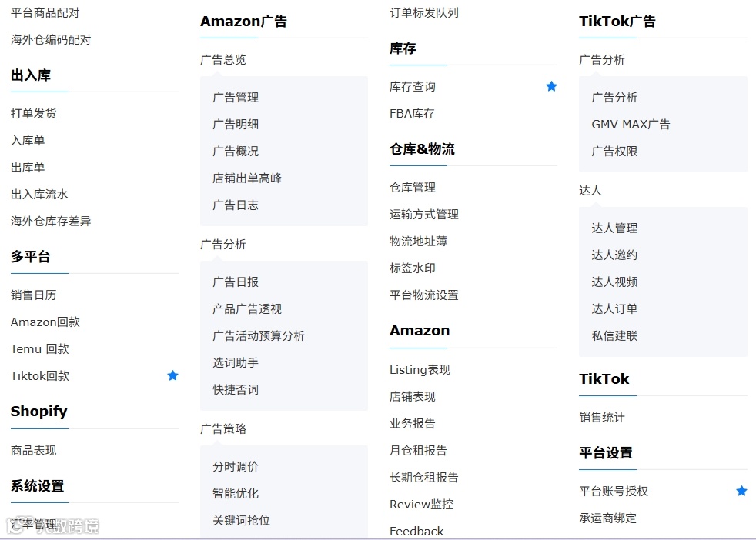Open 广告分析 item in TikTok广告 box
The width and height of the screenshot is (756, 540).
614,97
